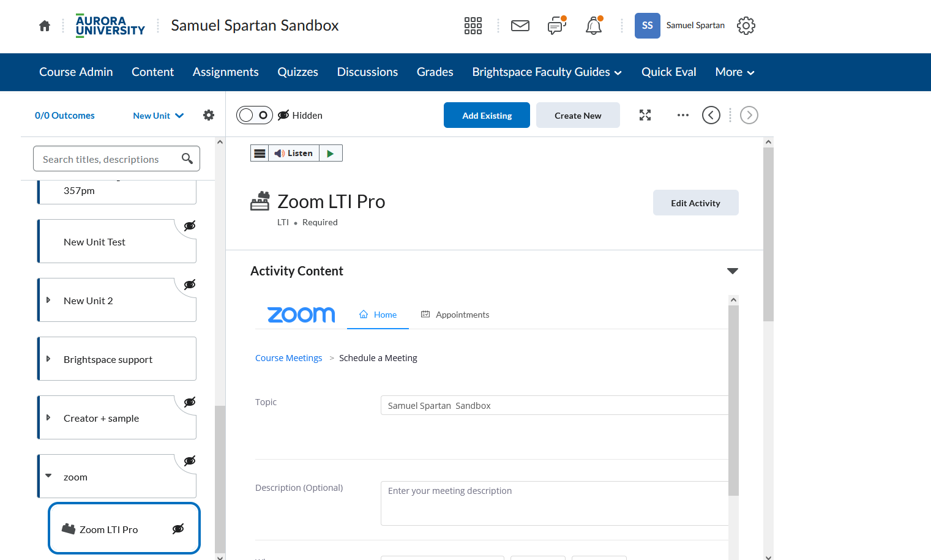Expand the Creator + sample module
The height and width of the screenshot is (560, 931).
(x=48, y=418)
